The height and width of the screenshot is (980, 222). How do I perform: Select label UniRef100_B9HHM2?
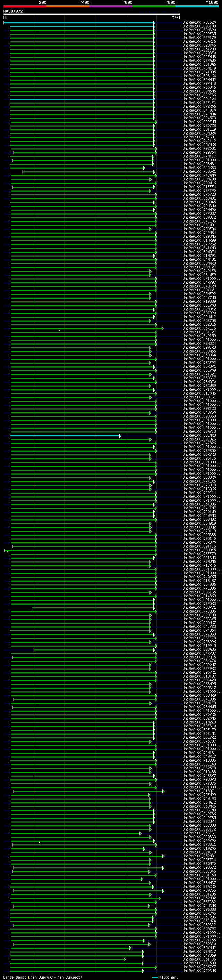point(199,80)
